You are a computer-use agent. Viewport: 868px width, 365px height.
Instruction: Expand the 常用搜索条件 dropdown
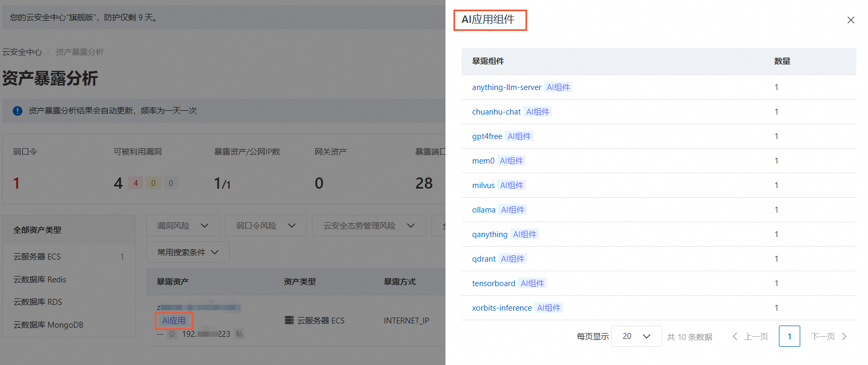point(188,252)
